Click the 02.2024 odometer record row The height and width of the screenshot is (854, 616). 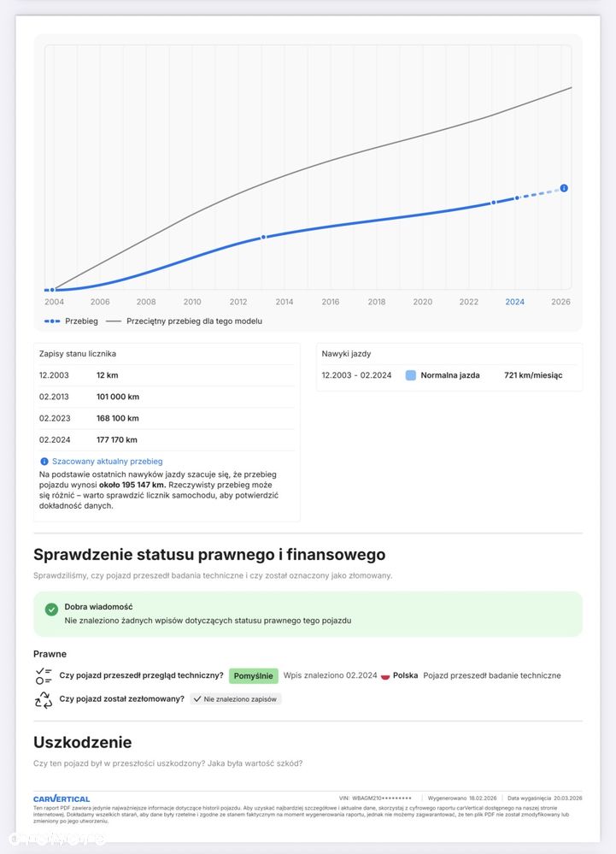pyautogui.click(x=167, y=440)
